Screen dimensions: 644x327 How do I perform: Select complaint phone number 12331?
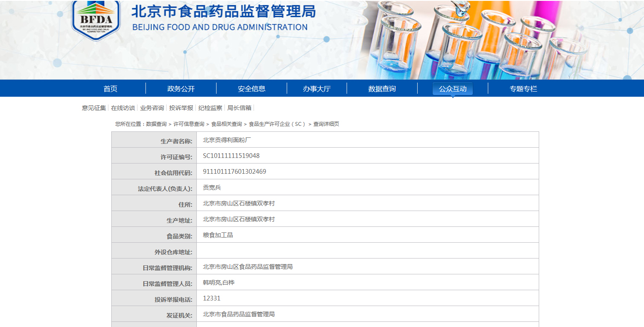[212, 298]
